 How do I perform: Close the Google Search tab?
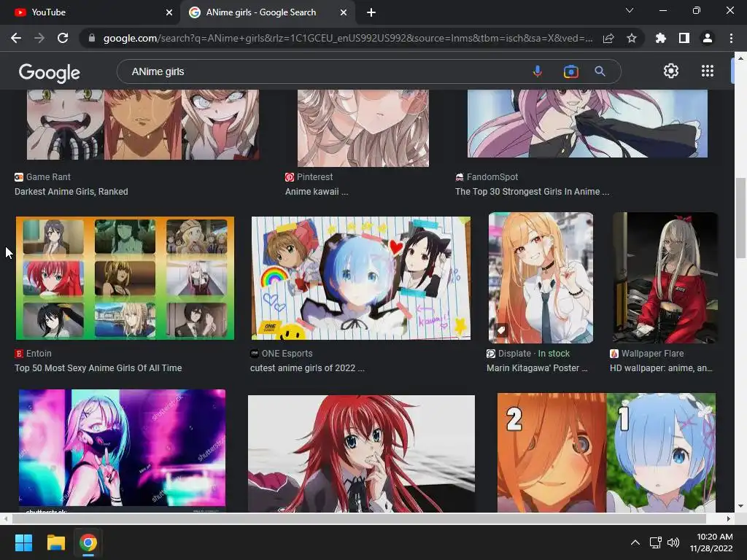344,12
